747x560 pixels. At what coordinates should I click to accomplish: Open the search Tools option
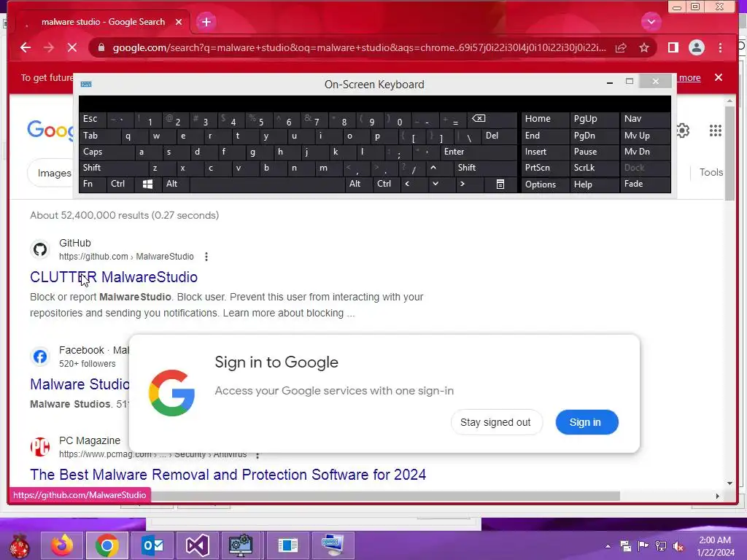tap(711, 172)
